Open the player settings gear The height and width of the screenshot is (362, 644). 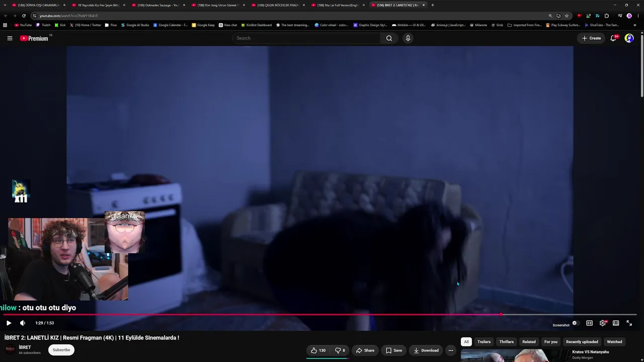click(603, 323)
